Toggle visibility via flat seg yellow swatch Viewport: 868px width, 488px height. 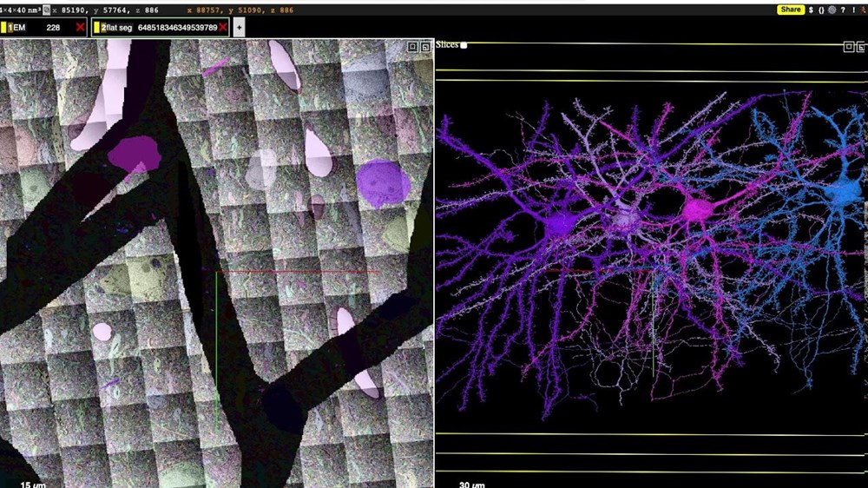[x=96, y=28]
